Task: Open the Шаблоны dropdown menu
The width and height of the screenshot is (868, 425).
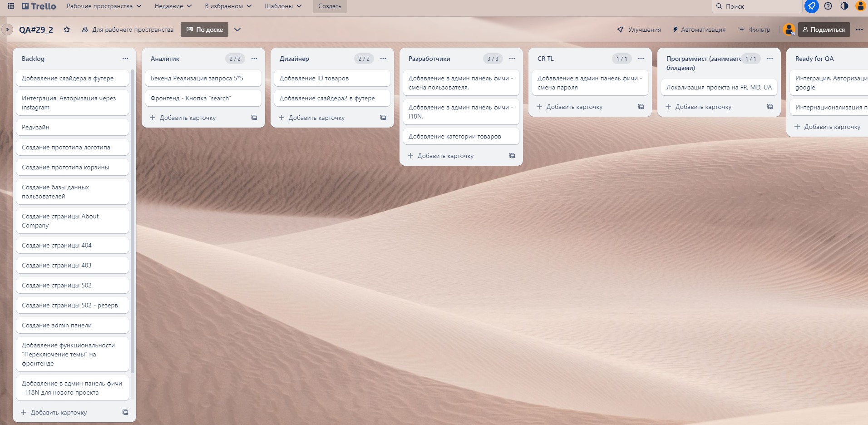Action: tap(283, 6)
